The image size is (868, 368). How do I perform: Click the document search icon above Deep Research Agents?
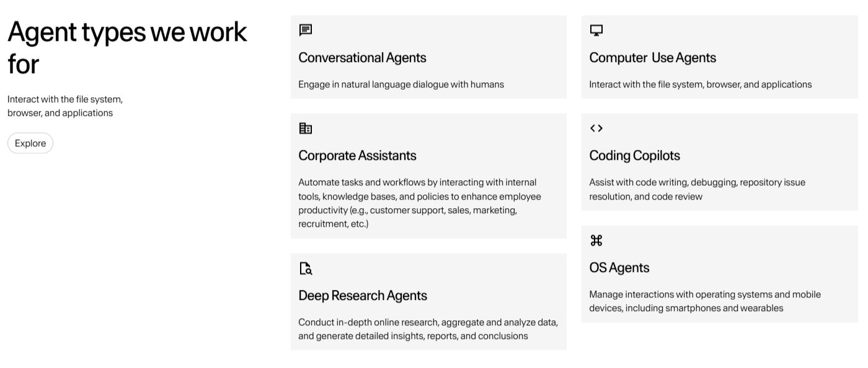click(x=306, y=268)
